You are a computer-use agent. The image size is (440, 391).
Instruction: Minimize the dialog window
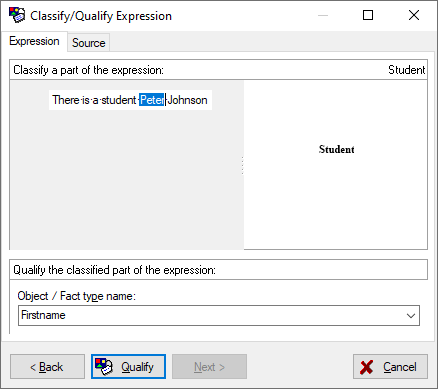click(323, 15)
